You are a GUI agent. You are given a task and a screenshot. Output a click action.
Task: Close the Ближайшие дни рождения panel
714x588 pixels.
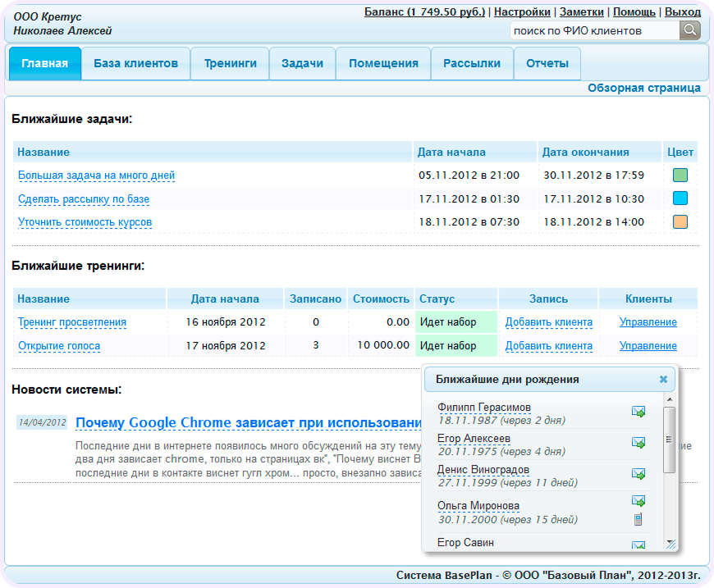click(663, 379)
